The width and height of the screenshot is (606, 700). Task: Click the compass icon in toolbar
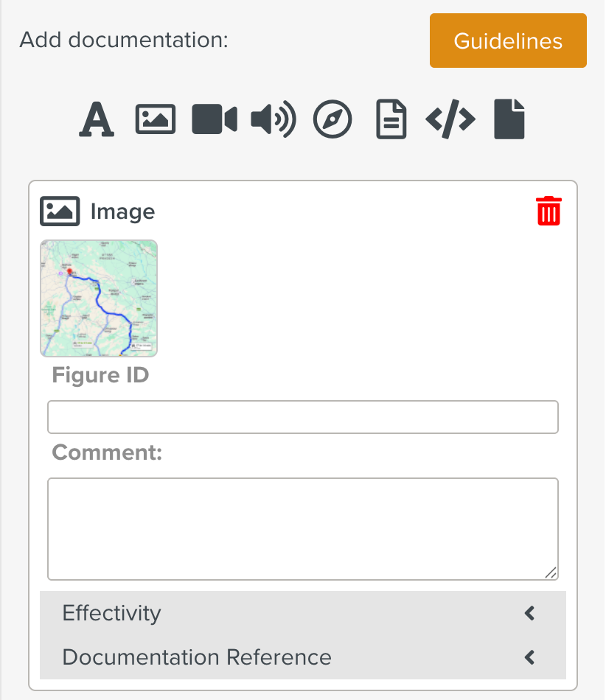332,119
